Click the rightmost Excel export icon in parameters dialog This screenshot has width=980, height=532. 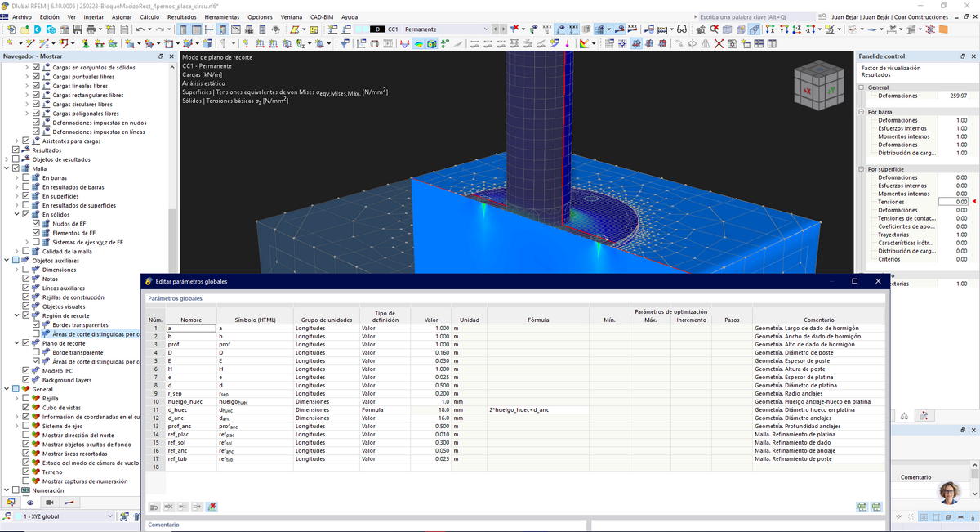pos(876,507)
